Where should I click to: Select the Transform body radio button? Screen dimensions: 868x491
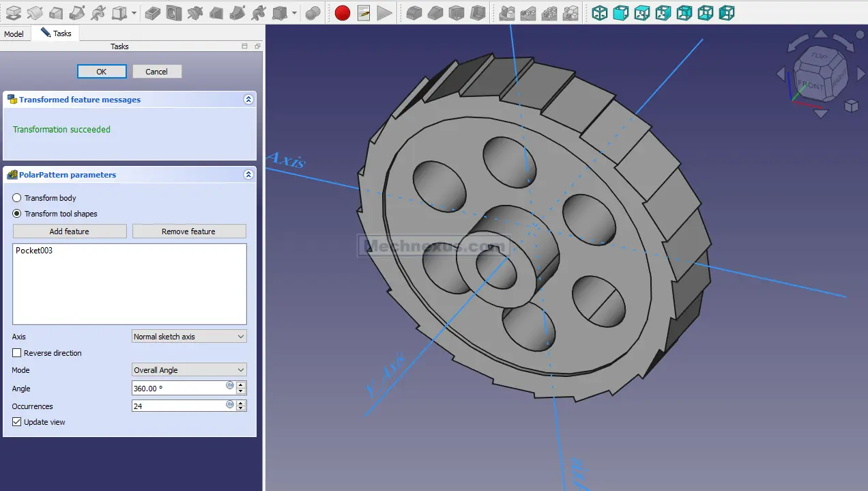17,198
